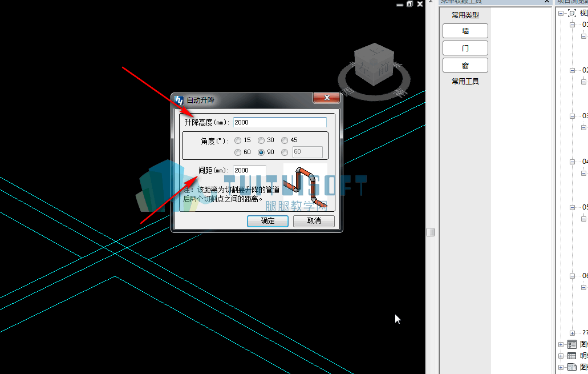Collapse the 03 node in project browser
This screenshot has width=588, height=374.
coord(572,116)
